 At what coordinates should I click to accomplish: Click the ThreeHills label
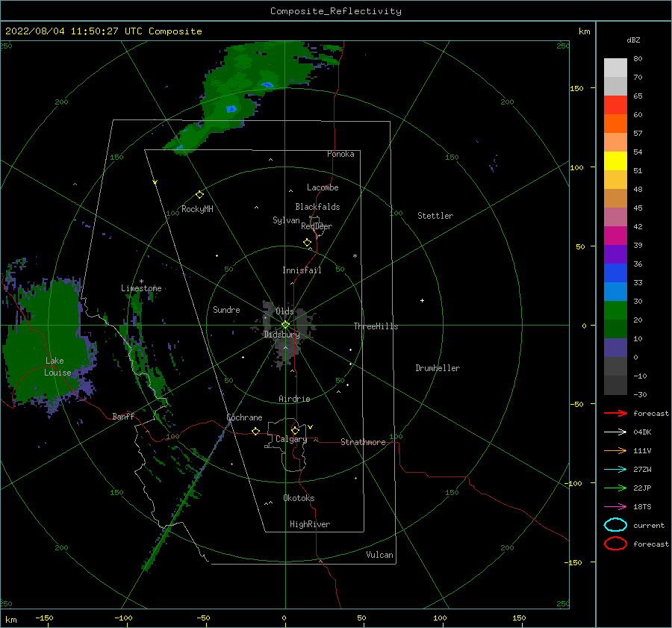tap(376, 326)
